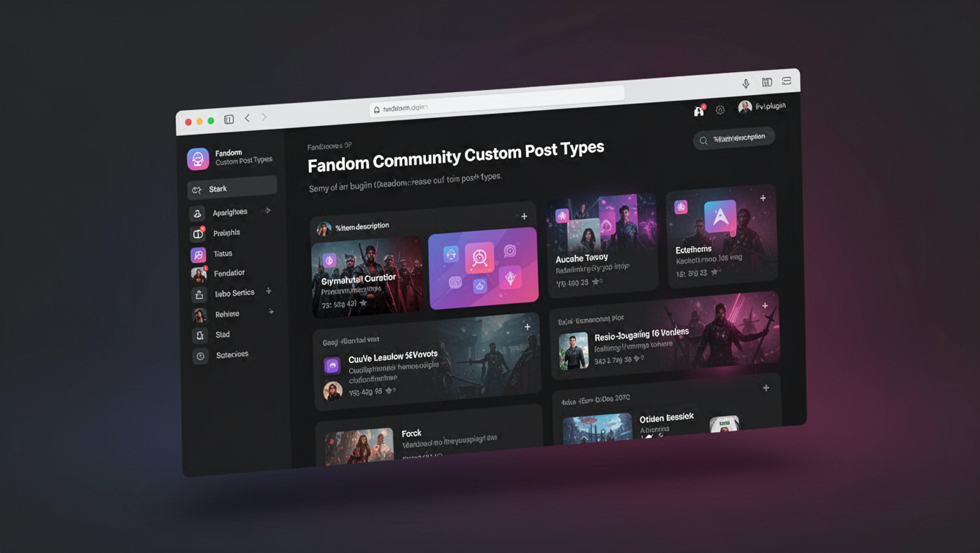Click the purple icon beside 'CuuVe Leaulow'
Viewport: 980px width, 553px height.
(331, 366)
